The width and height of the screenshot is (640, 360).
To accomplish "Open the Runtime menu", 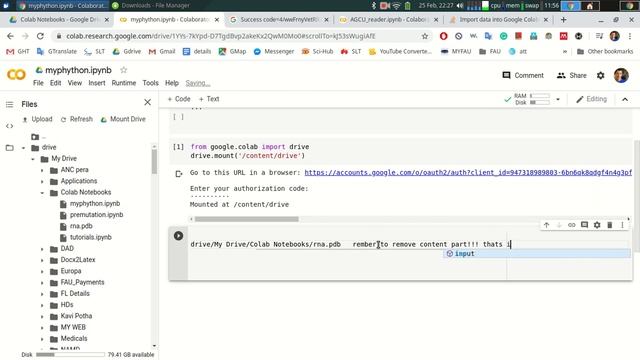I will pyautogui.click(x=124, y=83).
